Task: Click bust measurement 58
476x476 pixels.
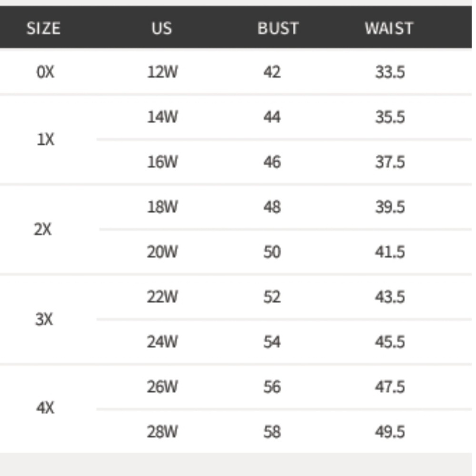Action: click(x=272, y=432)
